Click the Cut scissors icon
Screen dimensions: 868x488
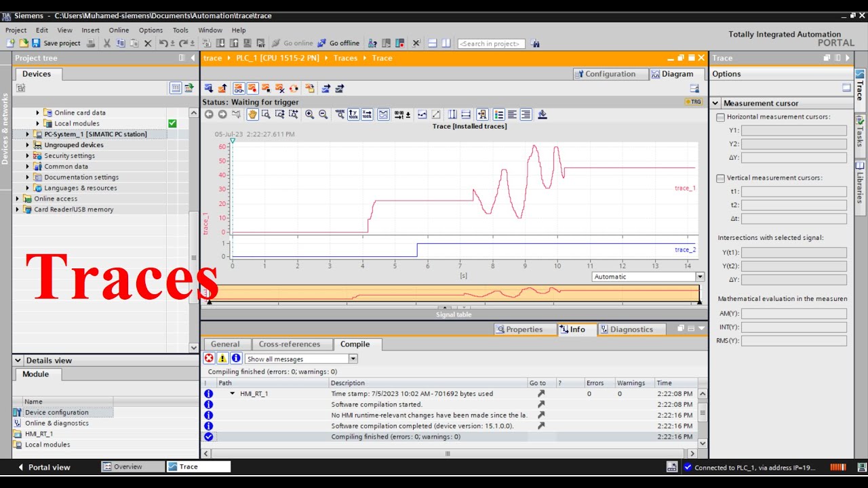pyautogui.click(x=106, y=43)
